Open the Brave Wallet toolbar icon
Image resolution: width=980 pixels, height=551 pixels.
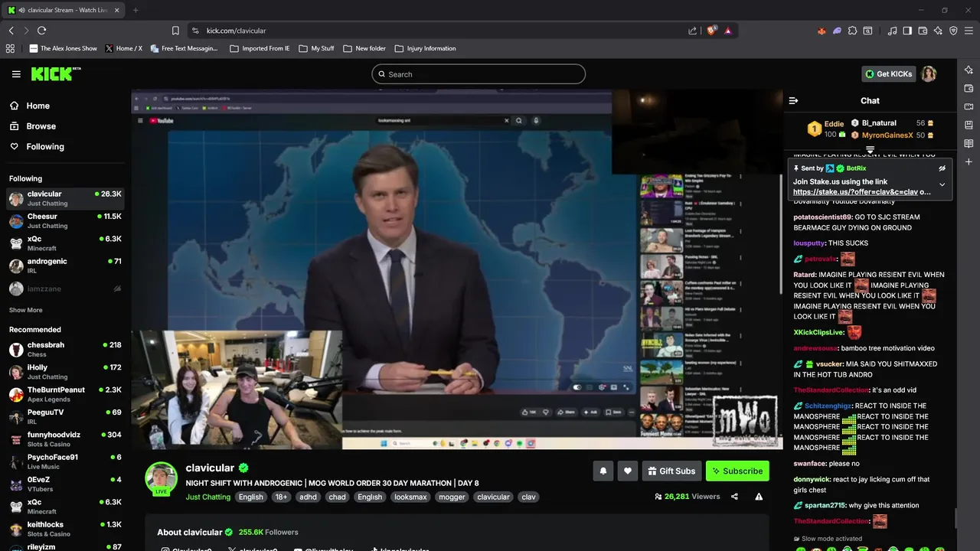click(923, 31)
